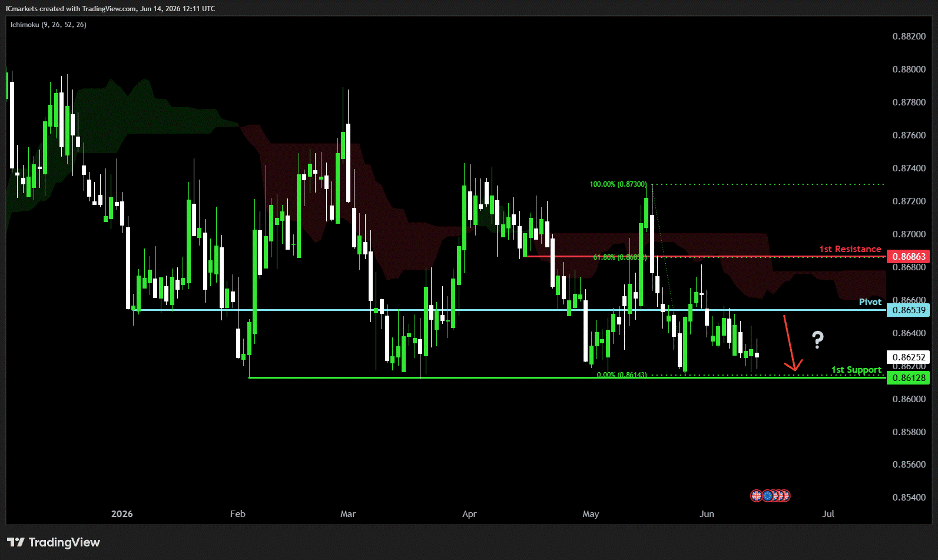
Task: Click the 2026 label on time axis
Action: pyautogui.click(x=122, y=513)
